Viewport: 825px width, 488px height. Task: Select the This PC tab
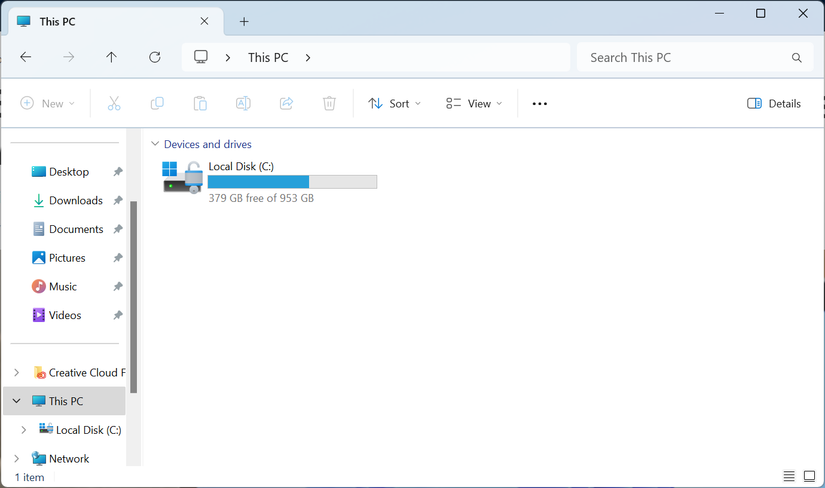(116, 22)
